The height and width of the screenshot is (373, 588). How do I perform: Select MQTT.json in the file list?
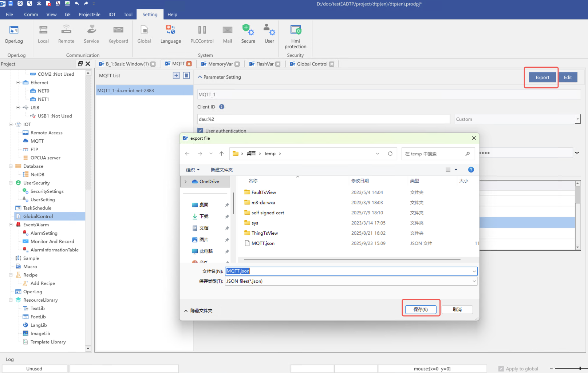[x=263, y=243]
